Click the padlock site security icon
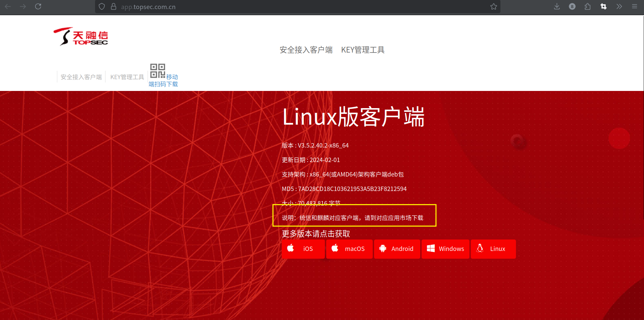644x320 pixels. click(114, 7)
